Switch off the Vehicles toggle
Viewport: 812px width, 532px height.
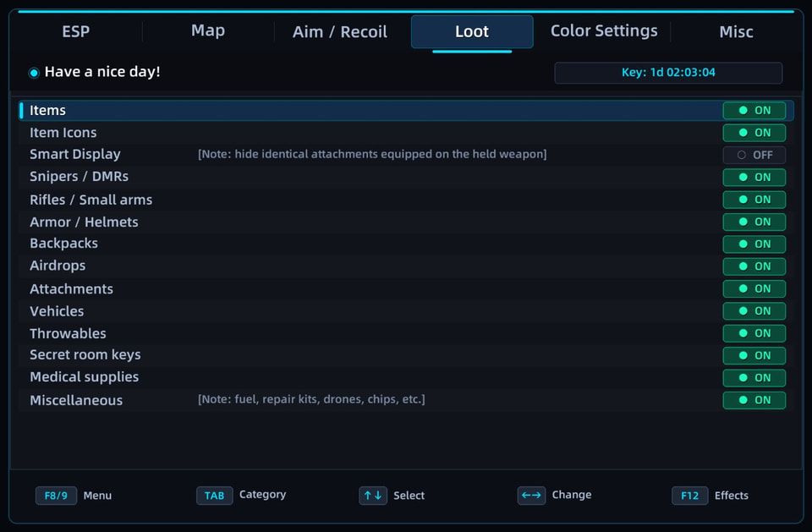pyautogui.click(x=754, y=310)
